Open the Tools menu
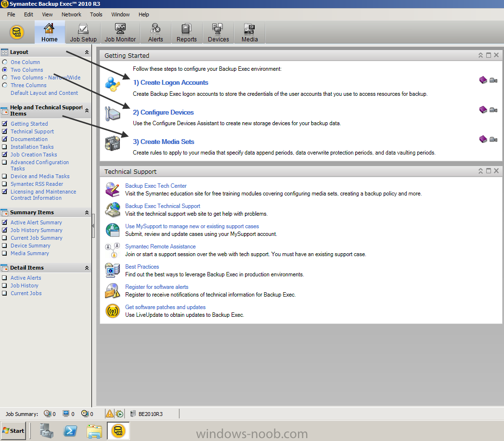The width and height of the screenshot is (504, 441). click(96, 14)
